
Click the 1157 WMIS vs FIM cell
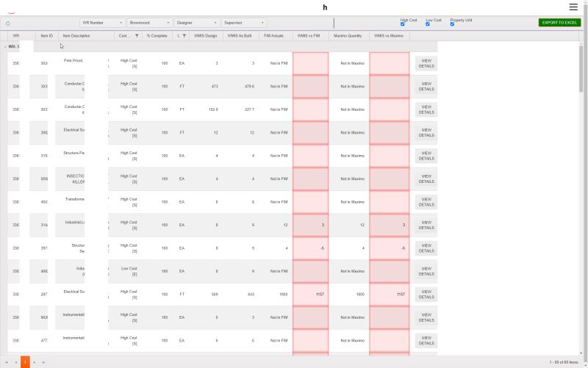[x=310, y=295]
